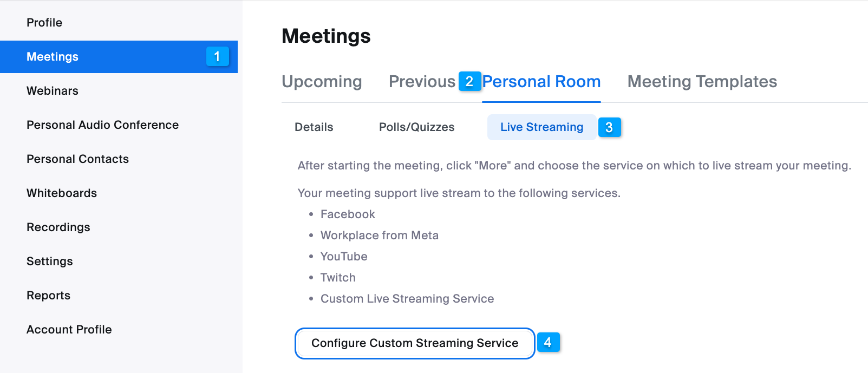Screen dimensions: 868x373
Task: Open Account Profile in sidebar
Action: 69,329
